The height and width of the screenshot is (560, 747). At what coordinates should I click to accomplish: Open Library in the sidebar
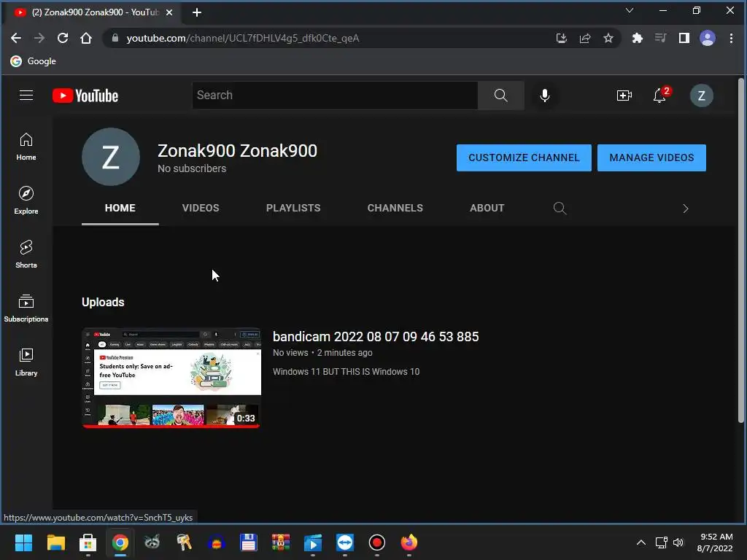coord(26,362)
